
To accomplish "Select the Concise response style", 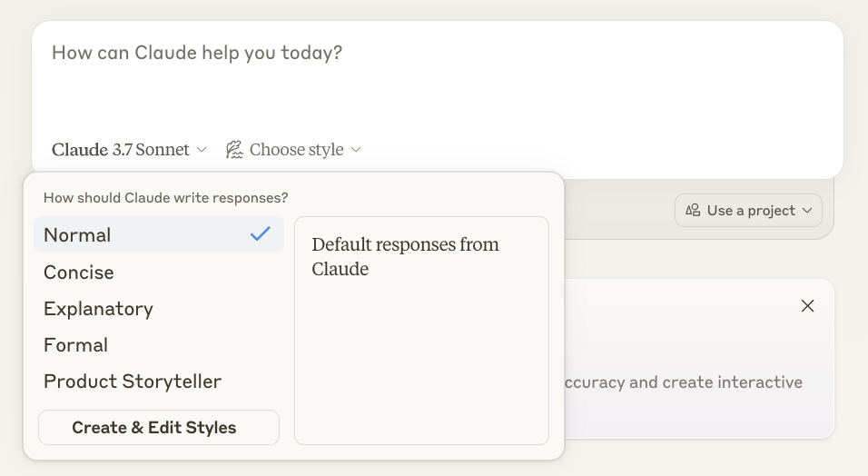I will (79, 273).
